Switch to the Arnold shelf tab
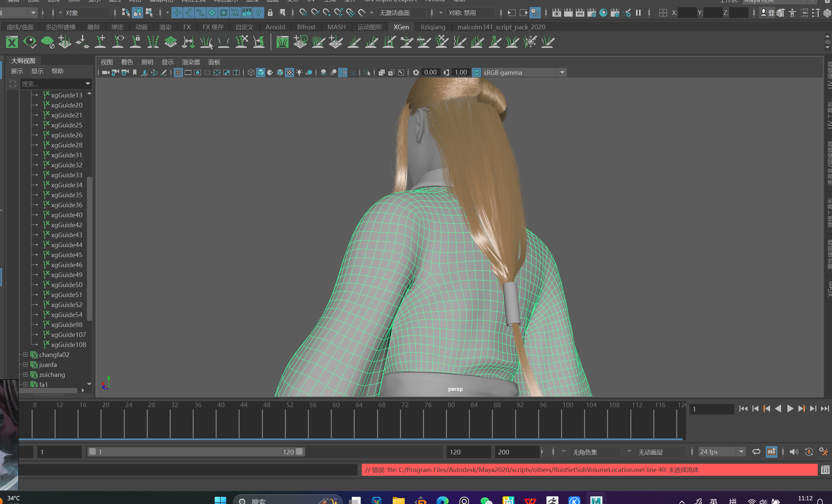Image resolution: width=832 pixels, height=504 pixels. click(x=275, y=27)
